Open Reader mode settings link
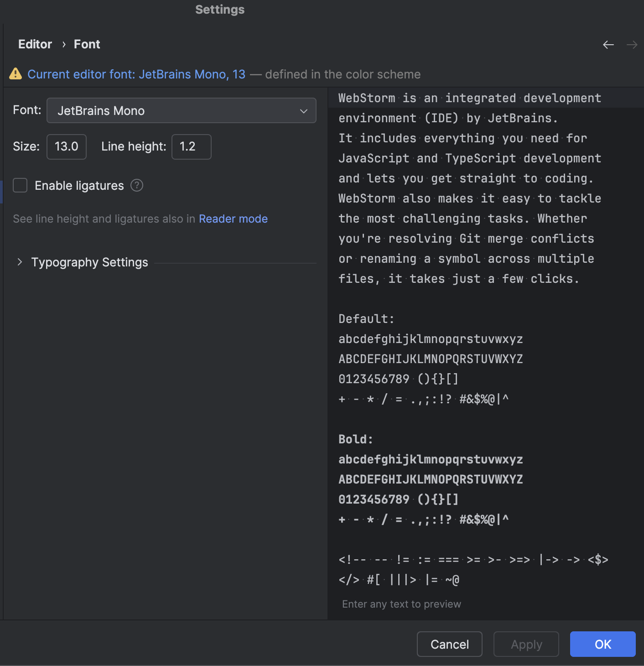The width and height of the screenshot is (644, 666). pyautogui.click(x=233, y=219)
